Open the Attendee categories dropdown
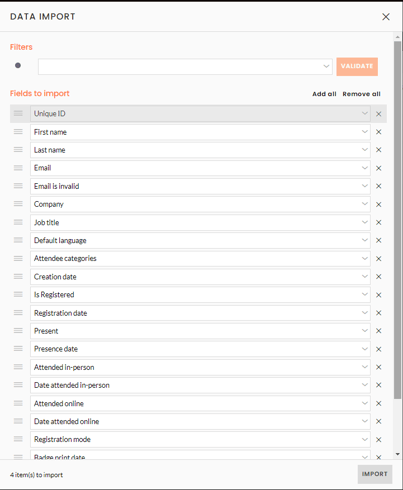This screenshot has width=403, height=490. tap(200, 258)
